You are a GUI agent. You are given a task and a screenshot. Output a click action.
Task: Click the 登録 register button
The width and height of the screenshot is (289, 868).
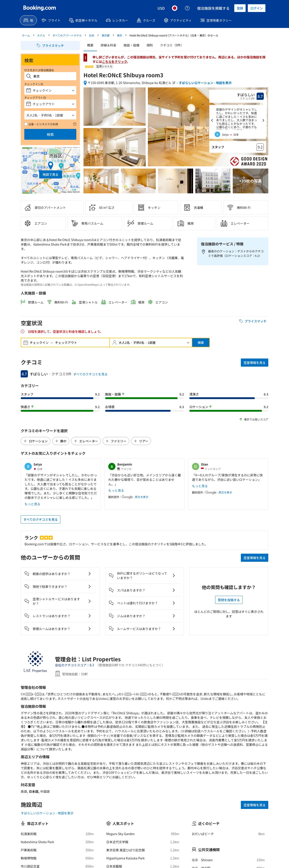(240, 8)
